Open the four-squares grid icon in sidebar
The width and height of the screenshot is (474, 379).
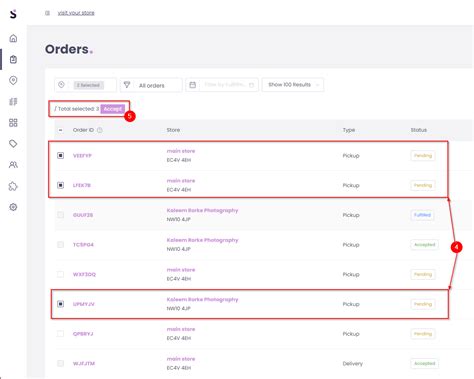pos(13,123)
